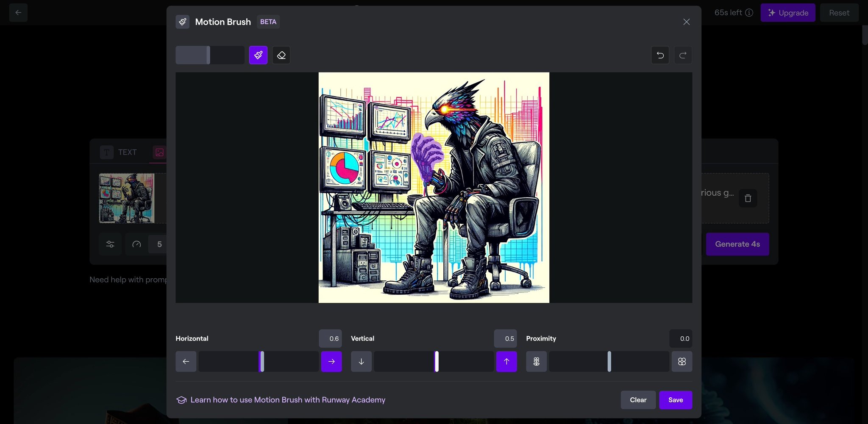This screenshot has width=868, height=424.
Task: Click the Upgrade button
Action: tap(788, 13)
